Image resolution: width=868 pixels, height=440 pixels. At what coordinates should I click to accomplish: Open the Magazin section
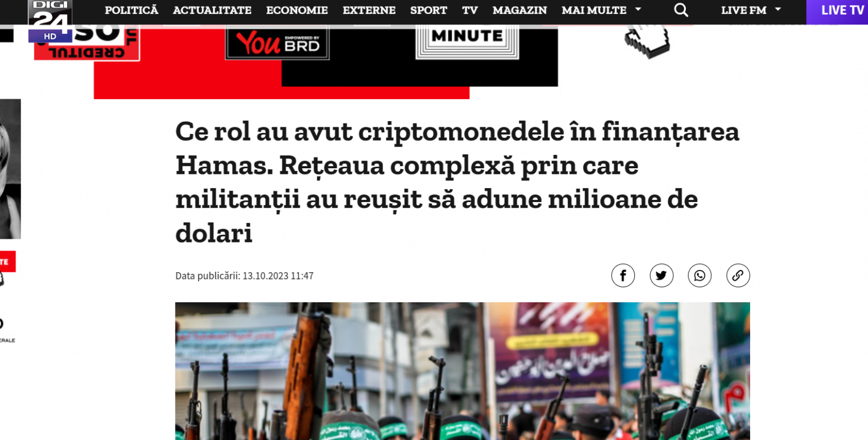pos(519,10)
